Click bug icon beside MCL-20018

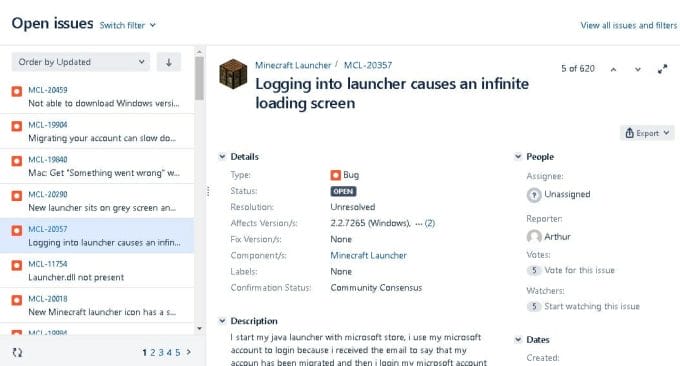click(16, 300)
